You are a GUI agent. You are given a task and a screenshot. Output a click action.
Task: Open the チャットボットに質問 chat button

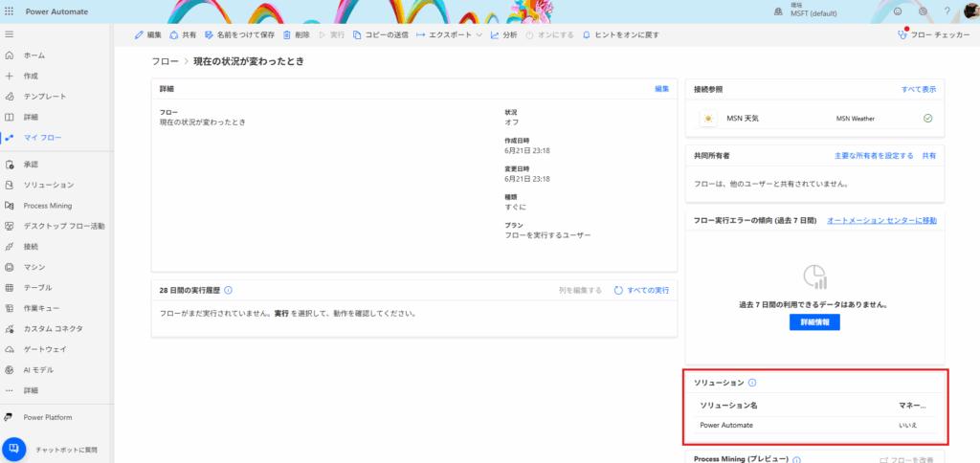coord(13,450)
